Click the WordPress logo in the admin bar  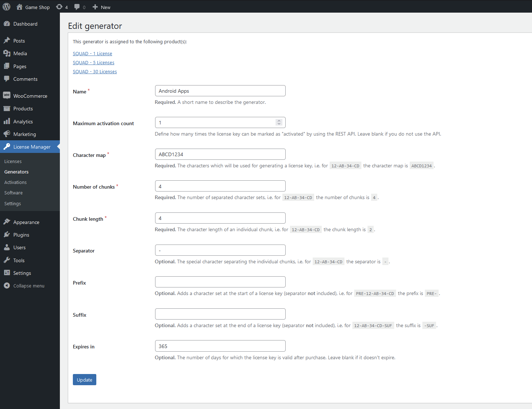click(6, 6)
